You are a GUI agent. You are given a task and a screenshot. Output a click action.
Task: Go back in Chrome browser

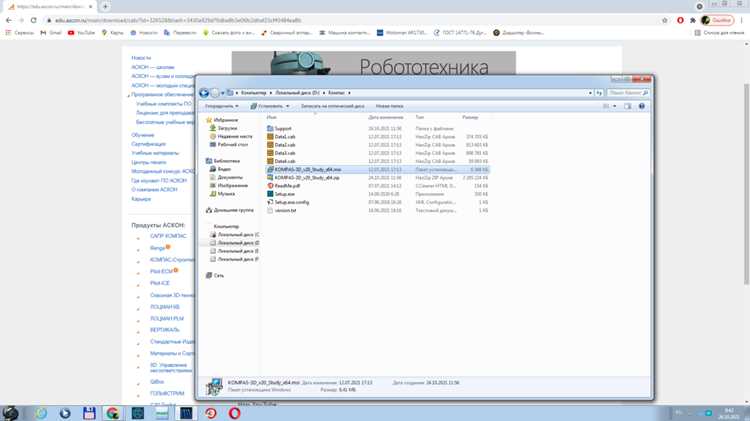(9, 20)
